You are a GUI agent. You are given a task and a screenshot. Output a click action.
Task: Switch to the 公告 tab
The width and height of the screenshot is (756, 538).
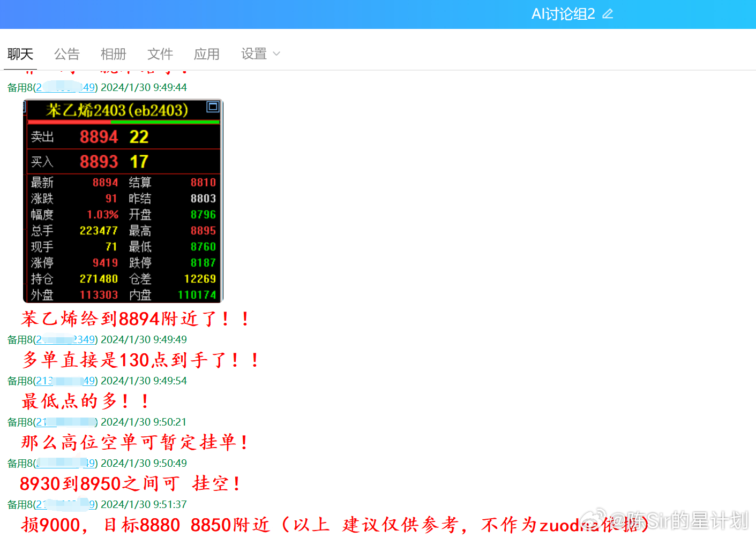(67, 54)
